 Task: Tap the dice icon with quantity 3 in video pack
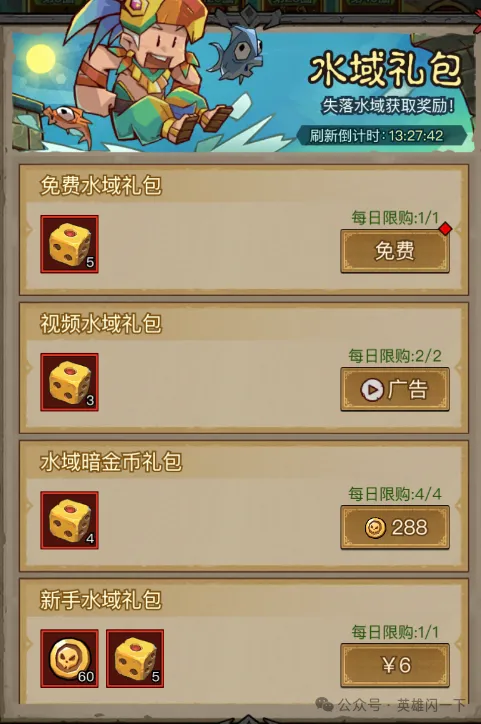pos(69,382)
